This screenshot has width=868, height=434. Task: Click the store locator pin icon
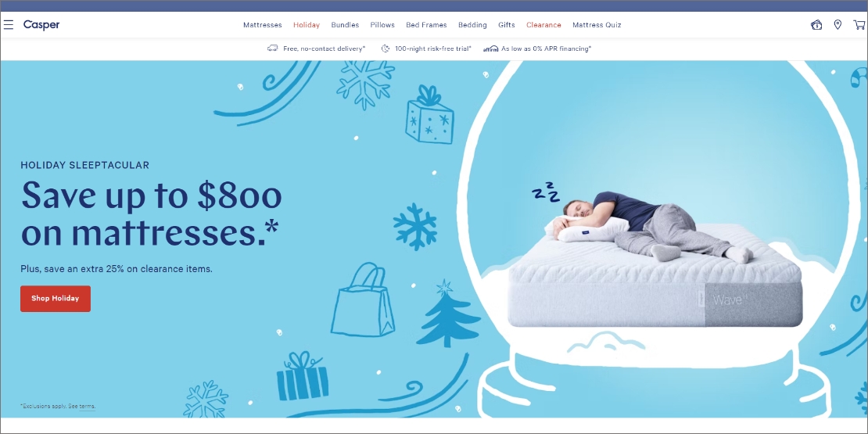pyautogui.click(x=838, y=25)
